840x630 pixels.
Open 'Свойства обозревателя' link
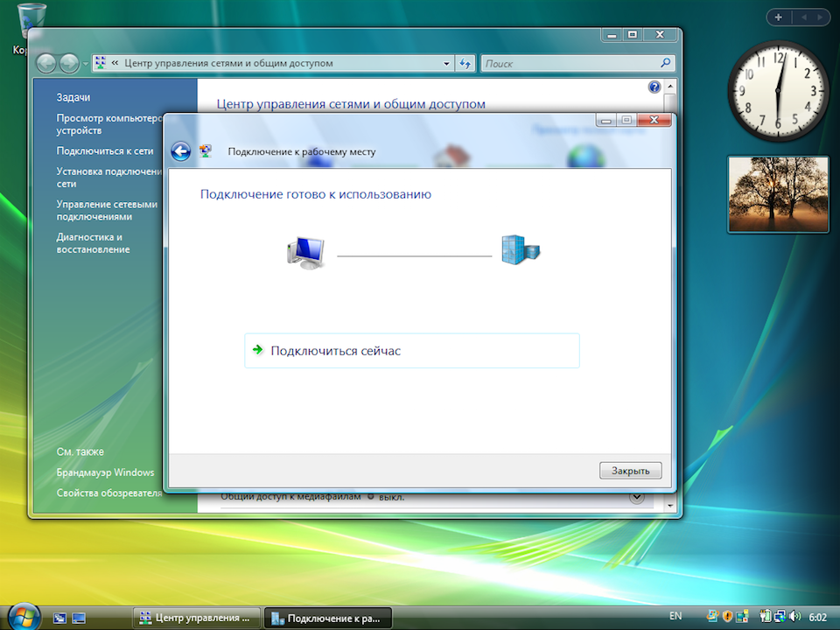(109, 493)
